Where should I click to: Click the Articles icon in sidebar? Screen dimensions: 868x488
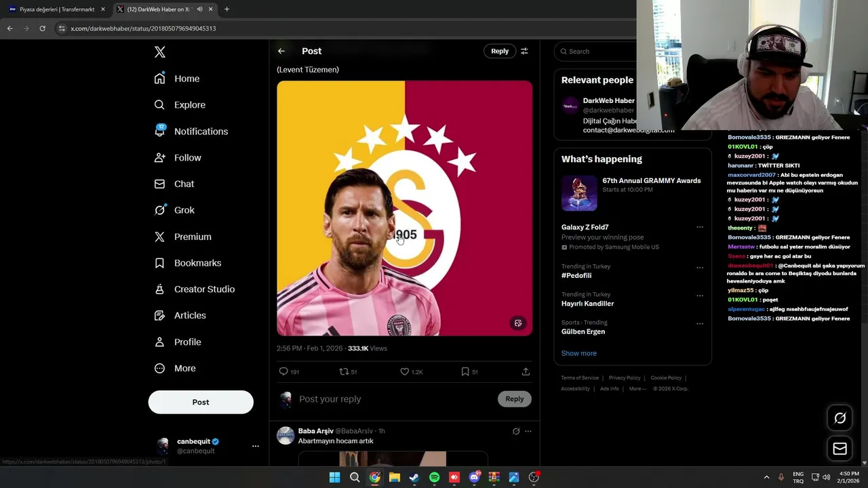coord(159,315)
